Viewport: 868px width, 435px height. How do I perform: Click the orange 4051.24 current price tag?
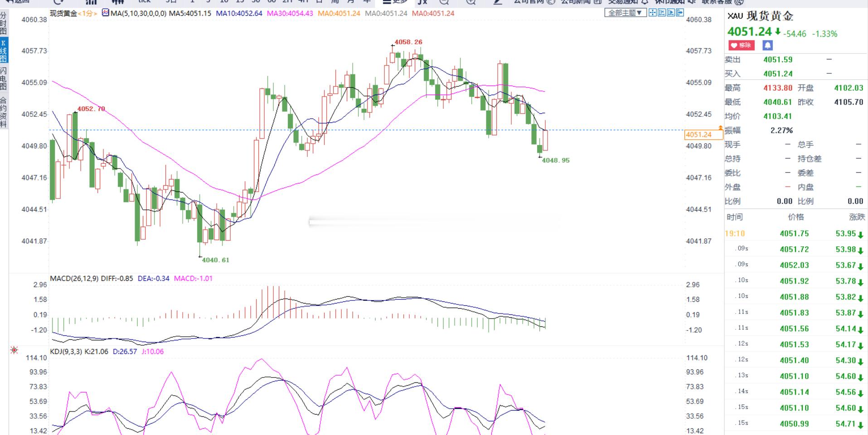703,135
